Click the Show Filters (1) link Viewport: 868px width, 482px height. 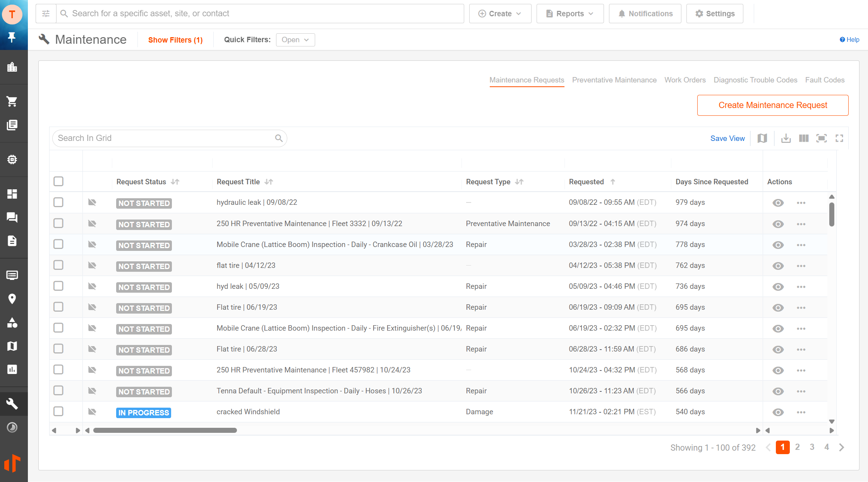tap(175, 40)
